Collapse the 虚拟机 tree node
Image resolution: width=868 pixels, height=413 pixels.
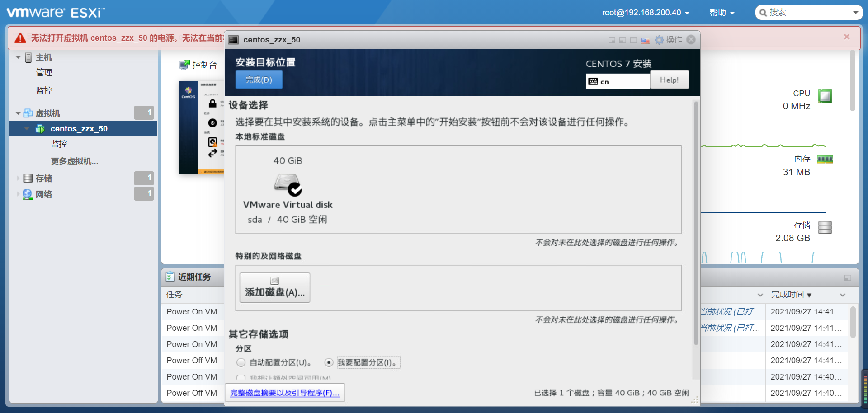point(18,113)
